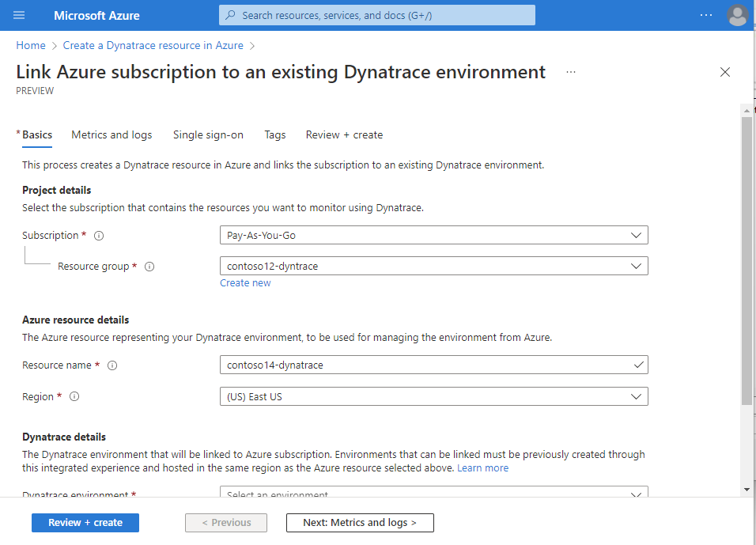
Task: Open Create a Dynatrace resource breadcrumb
Action: click(x=153, y=45)
